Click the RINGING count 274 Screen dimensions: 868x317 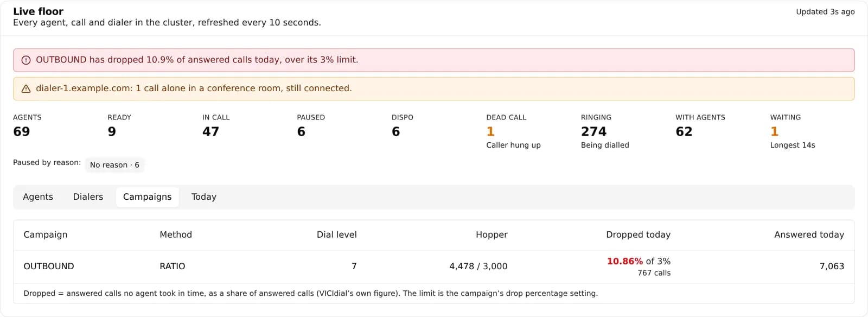point(593,132)
